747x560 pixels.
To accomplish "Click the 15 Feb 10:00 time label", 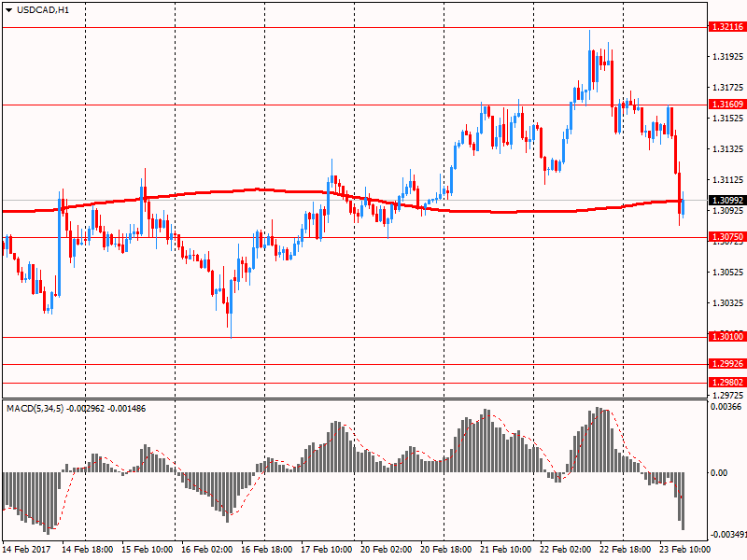I will coord(148,550).
